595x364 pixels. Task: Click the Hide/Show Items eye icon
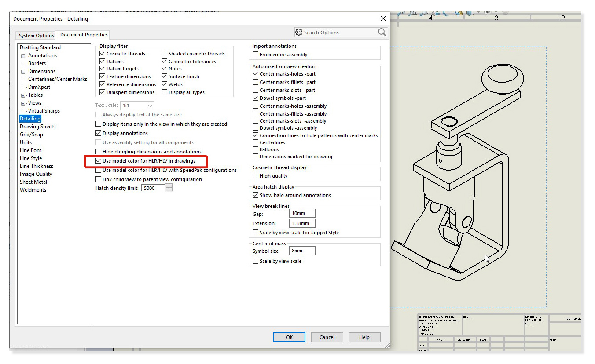[x=487, y=12]
